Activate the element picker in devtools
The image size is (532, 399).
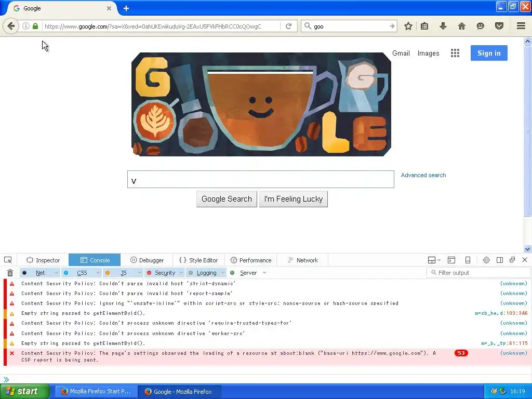pos(8,260)
